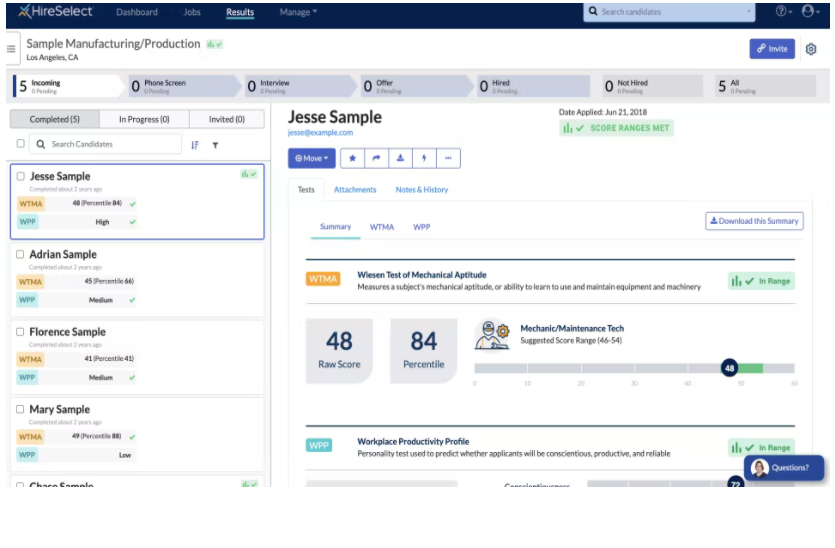Image resolution: width=835 pixels, height=548 pixels.
Task: Select the Results nav item
Action: tap(240, 12)
